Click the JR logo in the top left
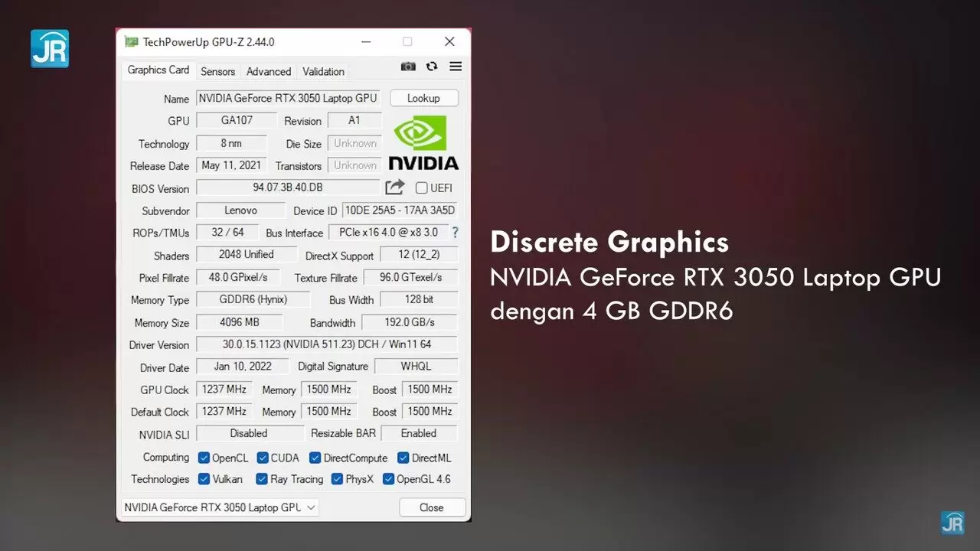 pyautogui.click(x=49, y=47)
